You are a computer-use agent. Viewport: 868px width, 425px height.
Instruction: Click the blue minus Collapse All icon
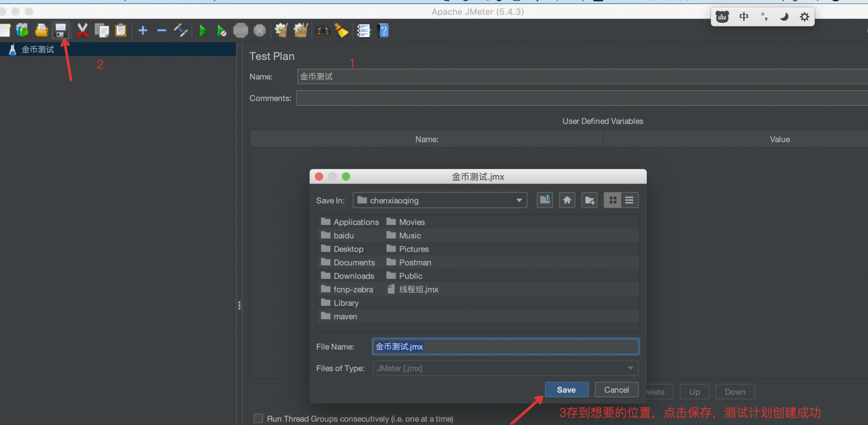click(x=162, y=30)
